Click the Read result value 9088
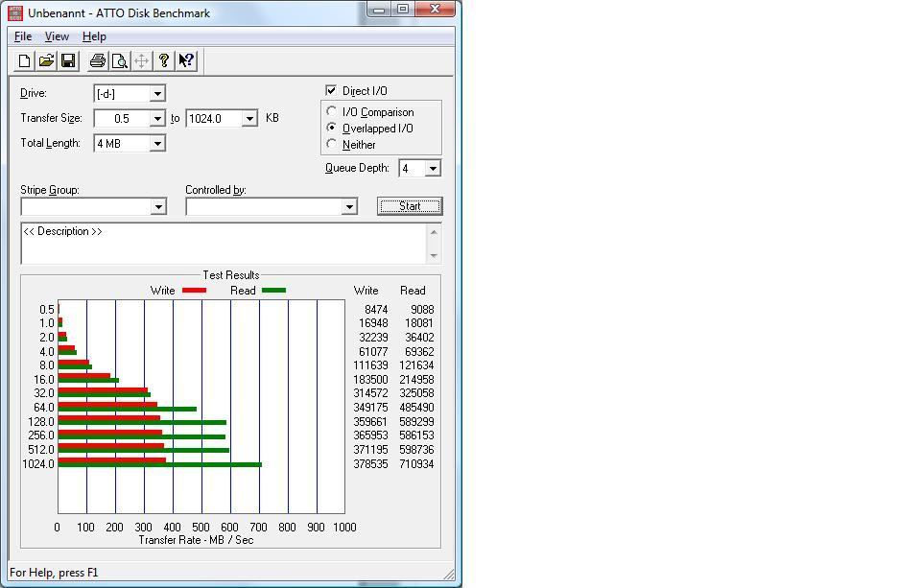921x588 pixels. coord(422,310)
